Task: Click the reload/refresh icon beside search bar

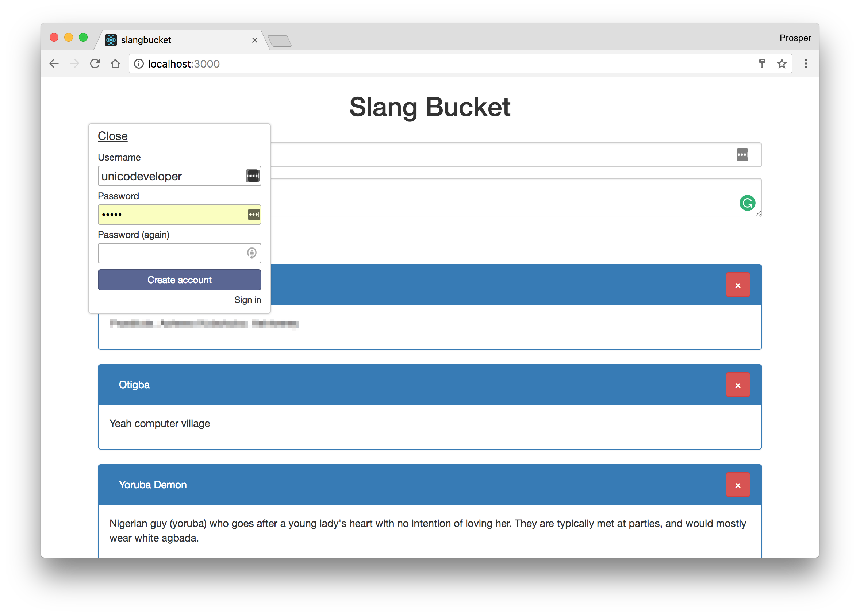Action: pos(96,64)
